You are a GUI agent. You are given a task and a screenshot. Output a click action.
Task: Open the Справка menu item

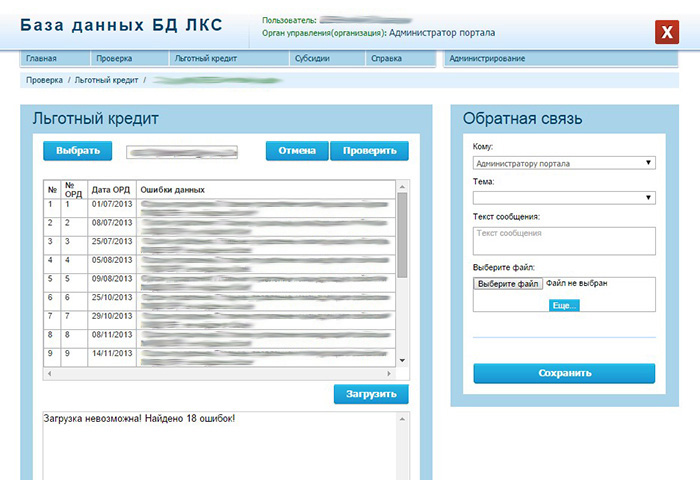[x=386, y=59]
